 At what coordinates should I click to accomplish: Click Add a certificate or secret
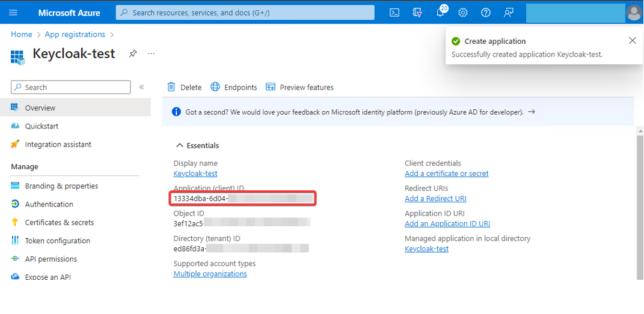446,174
